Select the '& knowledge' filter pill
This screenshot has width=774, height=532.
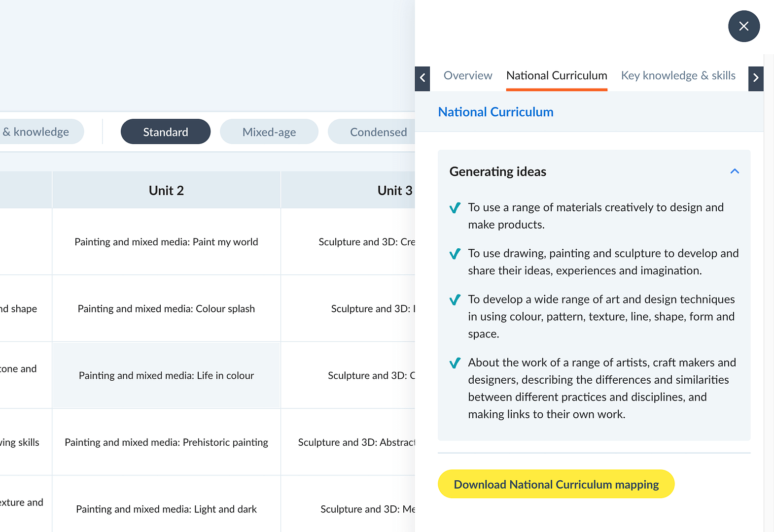pos(41,132)
